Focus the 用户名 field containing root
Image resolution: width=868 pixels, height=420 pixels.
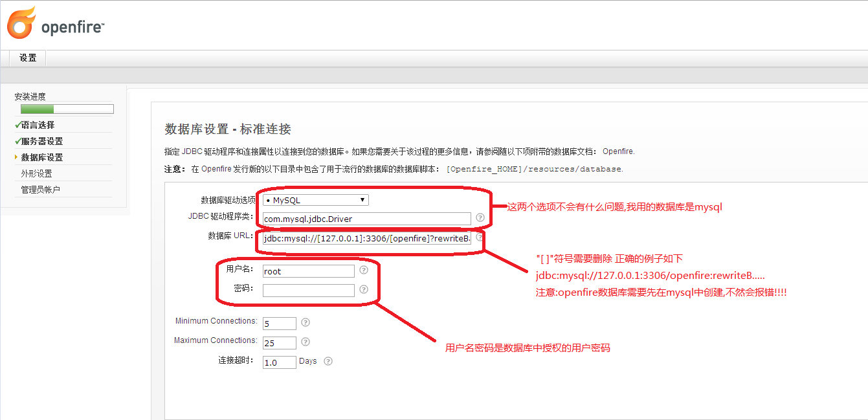309,271
